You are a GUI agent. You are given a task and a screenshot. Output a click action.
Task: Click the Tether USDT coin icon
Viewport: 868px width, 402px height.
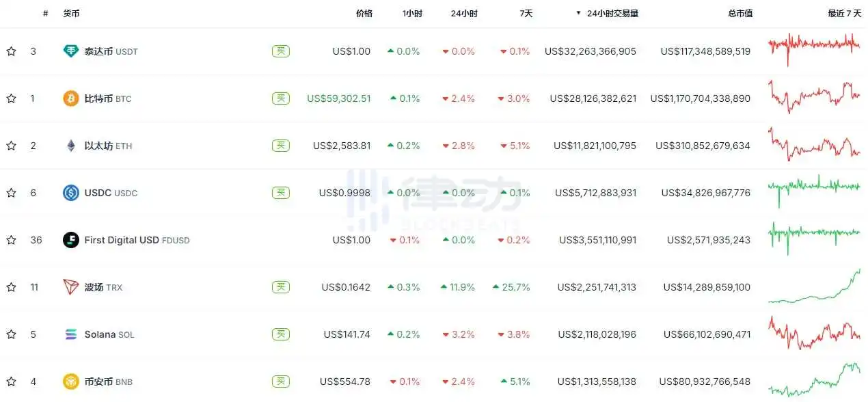point(71,51)
